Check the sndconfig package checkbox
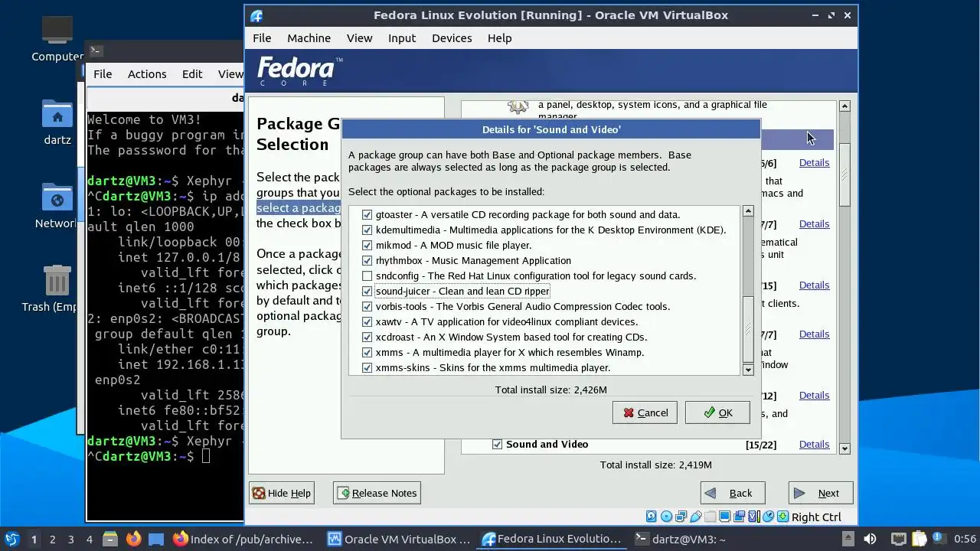 pyautogui.click(x=367, y=276)
